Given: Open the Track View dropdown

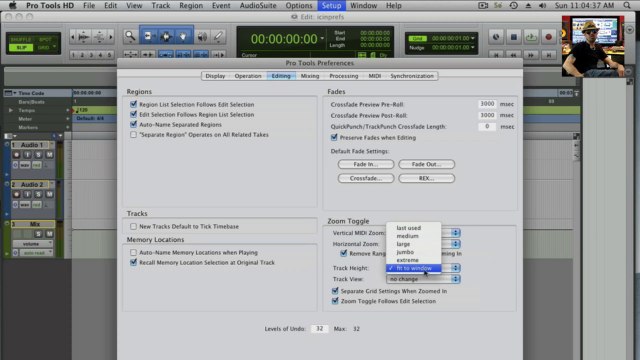Looking at the screenshot, I should 423,279.
